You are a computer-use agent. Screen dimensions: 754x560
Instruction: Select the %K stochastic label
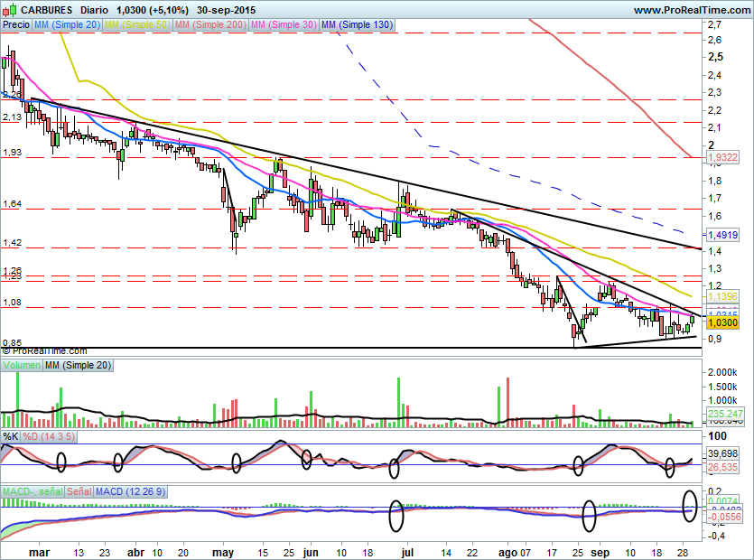(11, 436)
